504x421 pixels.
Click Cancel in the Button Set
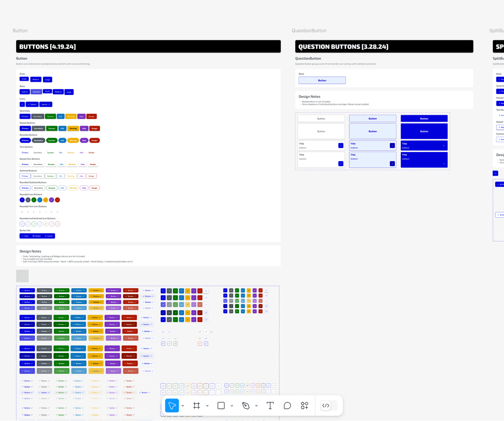click(x=49, y=236)
